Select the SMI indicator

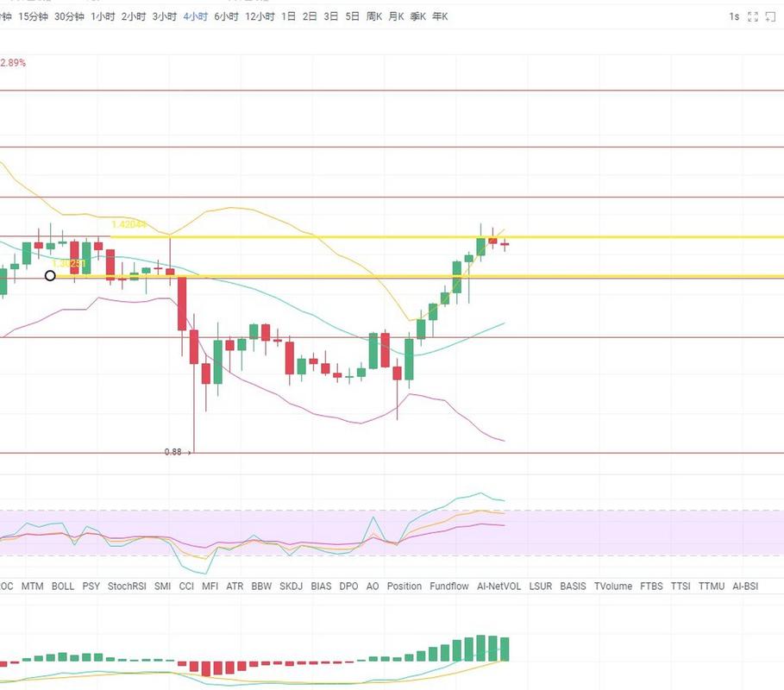(162, 586)
